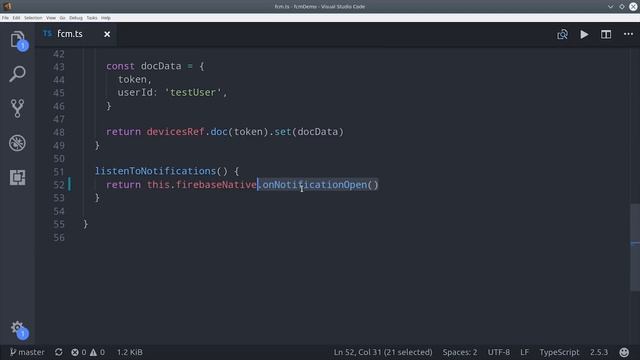This screenshot has height=360, width=640.
Task: Click the master branch in status bar
Action: [x=27, y=352]
